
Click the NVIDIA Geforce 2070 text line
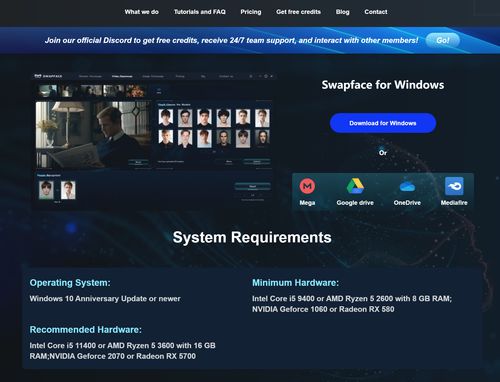(113, 356)
